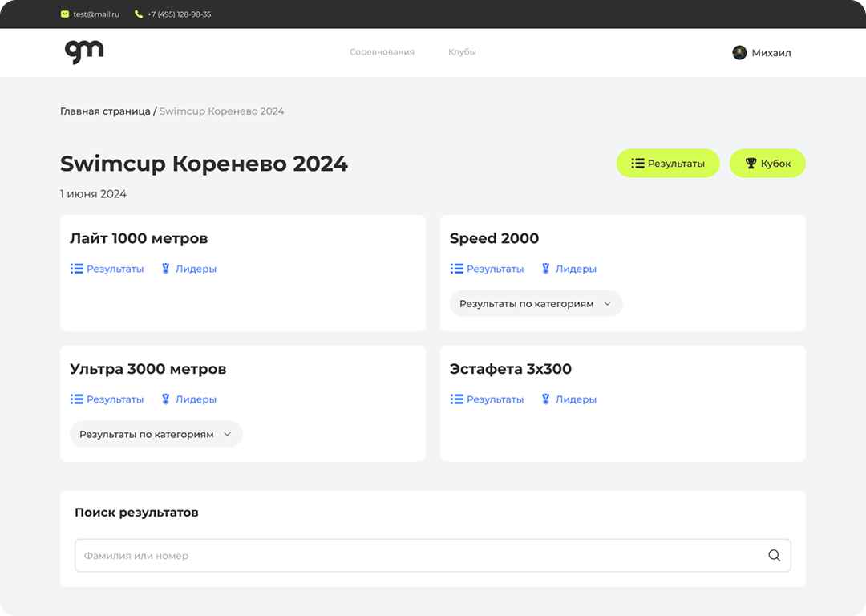The width and height of the screenshot is (866, 616).
Task: Click the phone number +7 (495) 128-98-35
Action: (x=179, y=14)
